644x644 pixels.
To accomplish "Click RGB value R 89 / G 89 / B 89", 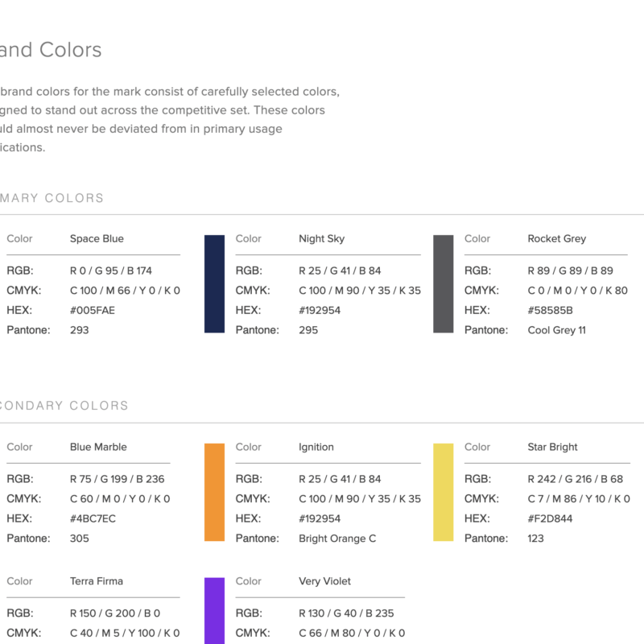I will (x=570, y=270).
